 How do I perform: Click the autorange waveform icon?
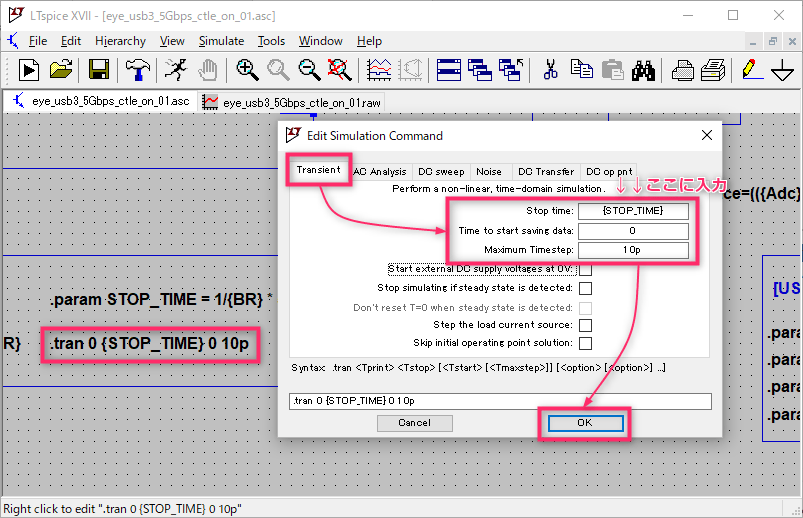(379, 70)
